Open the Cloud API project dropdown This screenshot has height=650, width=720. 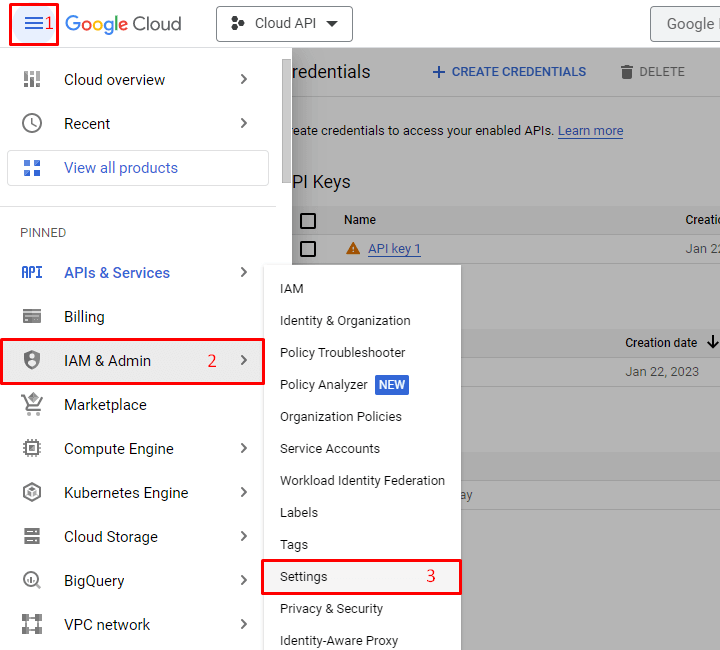point(284,24)
